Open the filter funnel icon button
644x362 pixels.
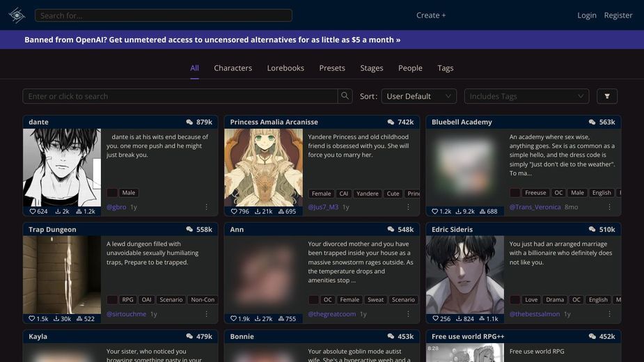click(607, 96)
